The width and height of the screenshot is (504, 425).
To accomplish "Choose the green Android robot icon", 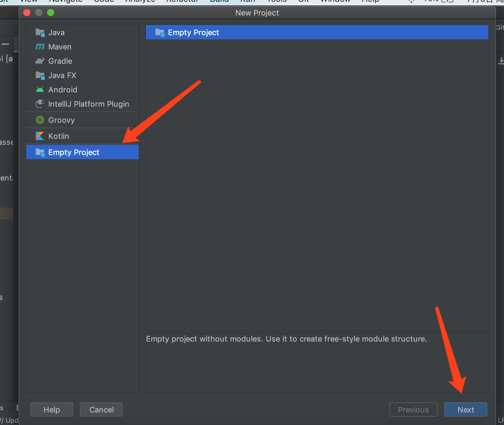I will [40, 90].
